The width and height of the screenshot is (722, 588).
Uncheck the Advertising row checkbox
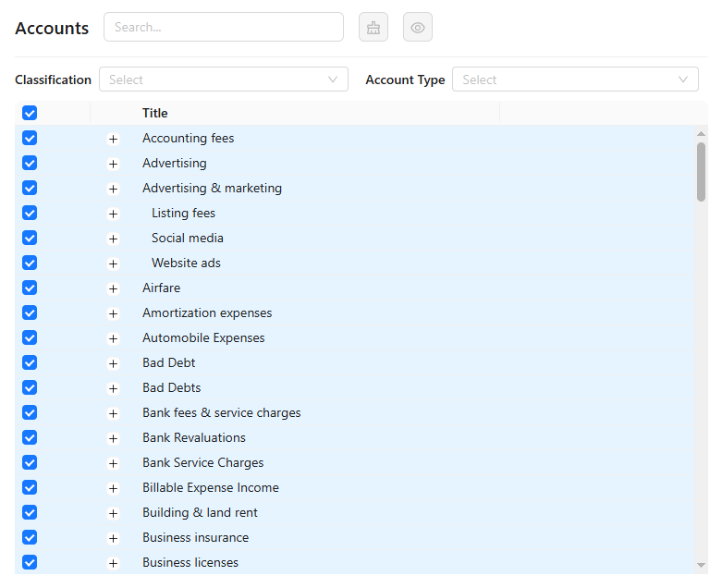click(x=30, y=163)
